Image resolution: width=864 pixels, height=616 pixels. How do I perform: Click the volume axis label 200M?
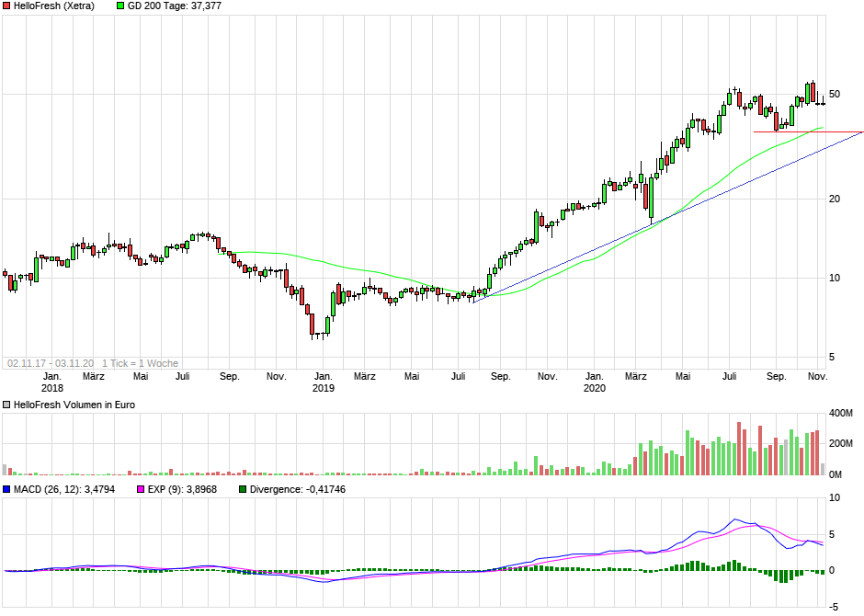pyautogui.click(x=841, y=443)
